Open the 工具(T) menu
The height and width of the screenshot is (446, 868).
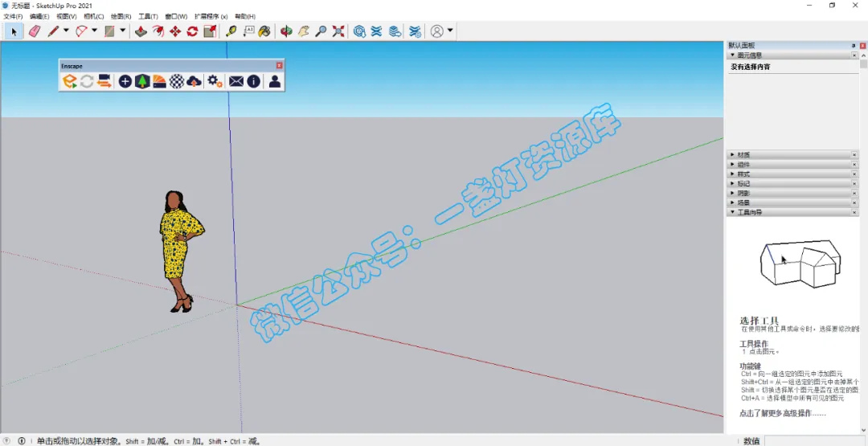click(148, 17)
